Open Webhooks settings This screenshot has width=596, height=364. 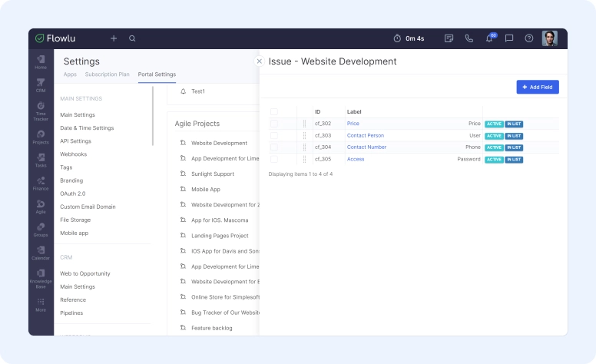coord(74,154)
